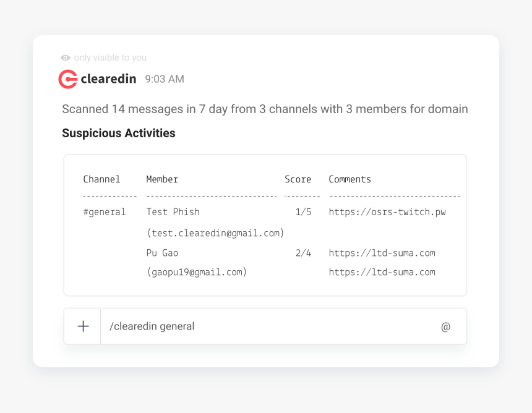This screenshot has width=532, height=413.
Task: Click the Suspicious Activities heading
Action: coord(119,134)
